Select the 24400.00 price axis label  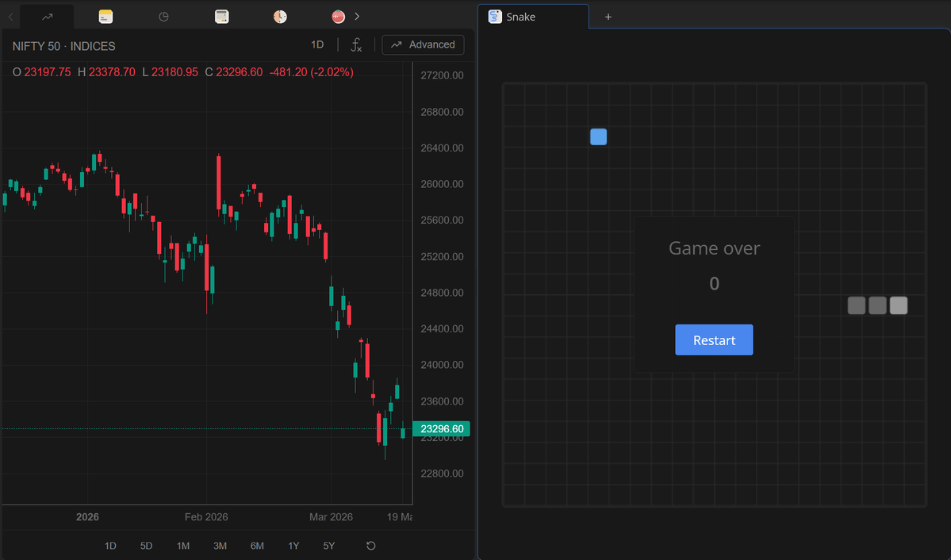click(442, 329)
